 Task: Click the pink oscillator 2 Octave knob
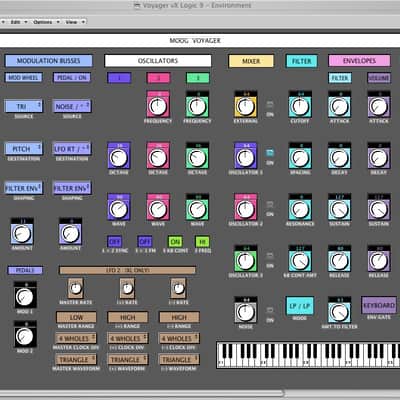tap(158, 158)
